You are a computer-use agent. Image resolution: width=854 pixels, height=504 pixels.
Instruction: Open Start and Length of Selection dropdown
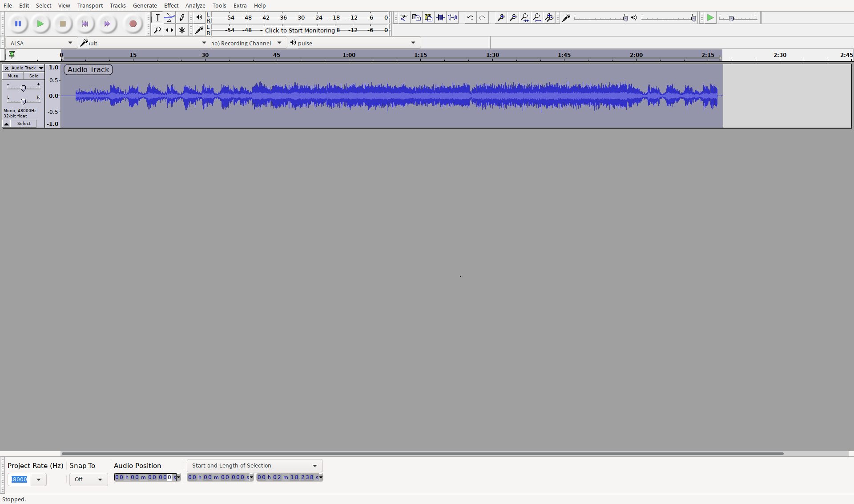254,466
